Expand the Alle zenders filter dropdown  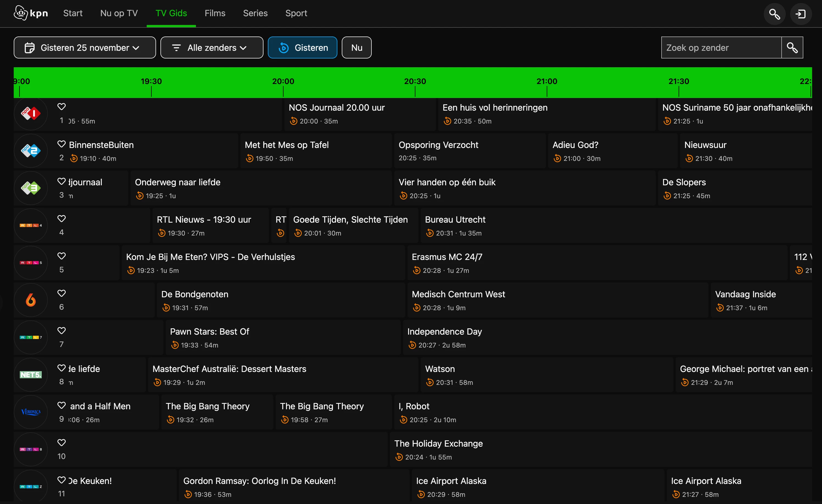(212, 48)
